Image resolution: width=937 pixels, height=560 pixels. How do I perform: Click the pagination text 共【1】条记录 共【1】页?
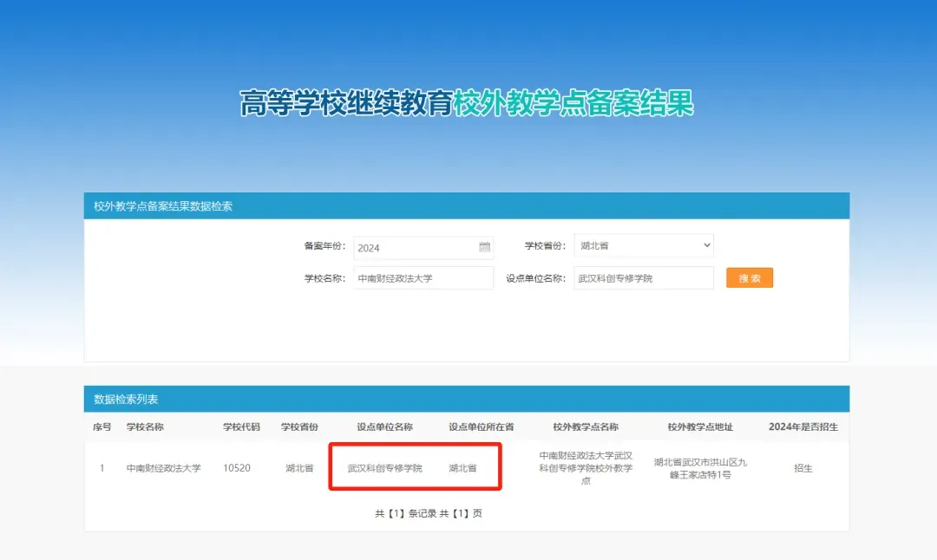click(429, 513)
